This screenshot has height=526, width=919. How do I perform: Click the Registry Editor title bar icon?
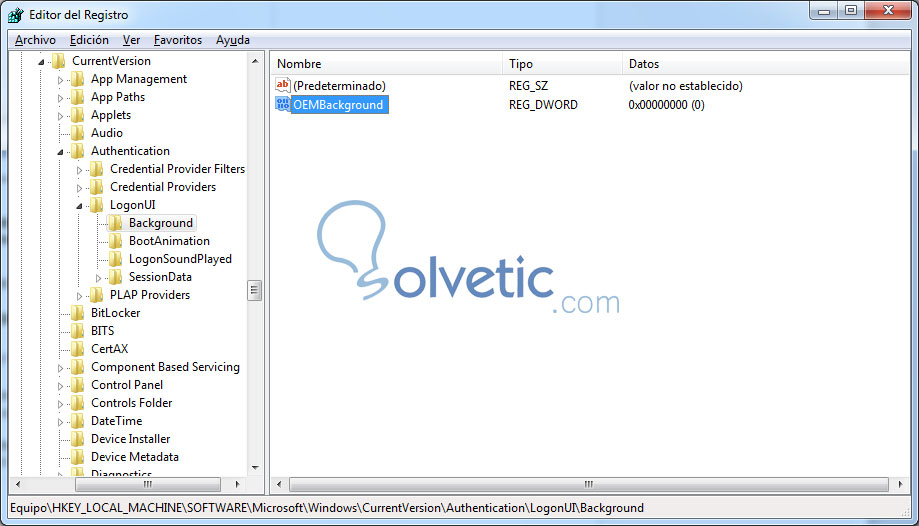click(x=16, y=15)
